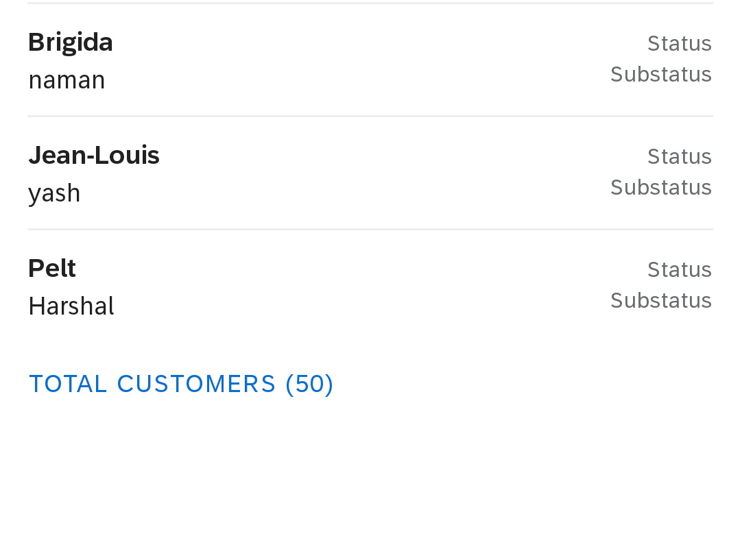Click the Substatus label for Pelt
The height and width of the screenshot is (560, 729).
[661, 300]
